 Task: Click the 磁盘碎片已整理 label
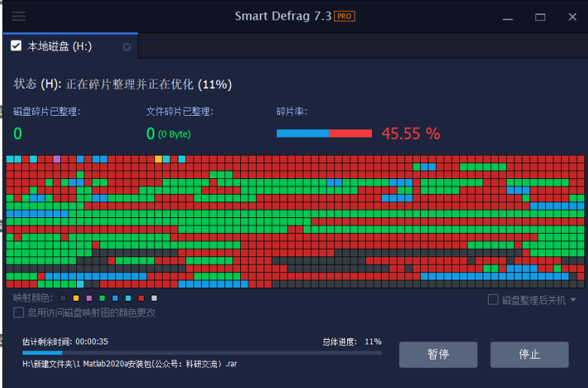click(47, 111)
